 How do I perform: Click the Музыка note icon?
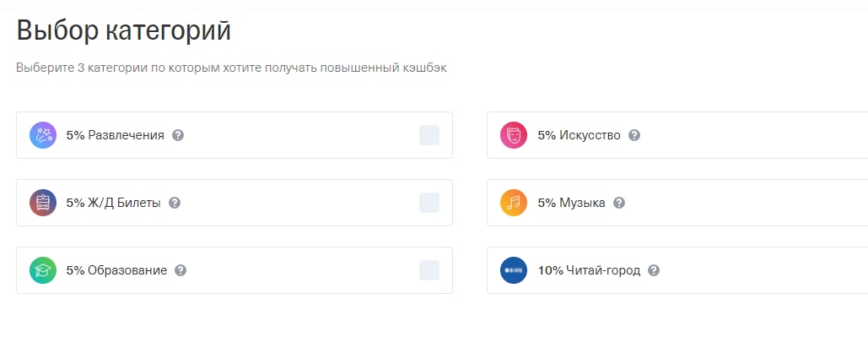(514, 203)
